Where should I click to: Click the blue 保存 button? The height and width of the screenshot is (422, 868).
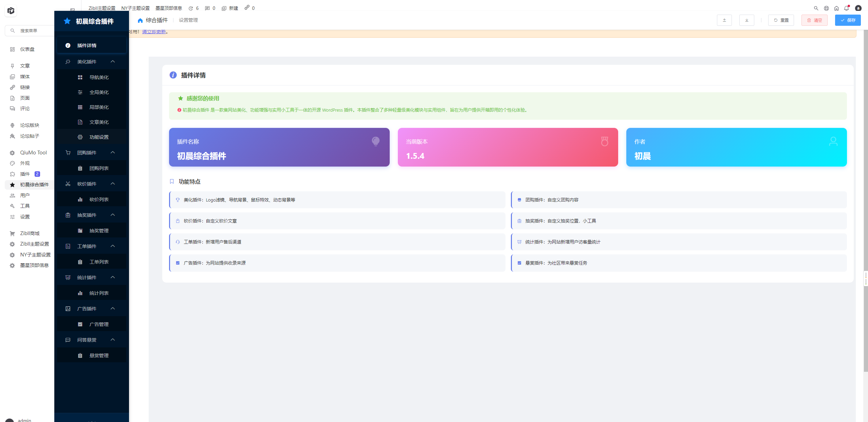[848, 20]
